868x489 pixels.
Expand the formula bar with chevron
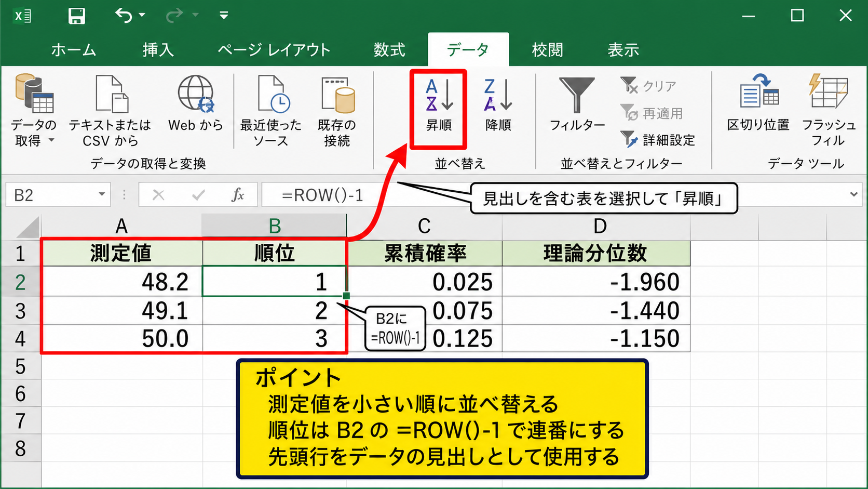click(854, 194)
